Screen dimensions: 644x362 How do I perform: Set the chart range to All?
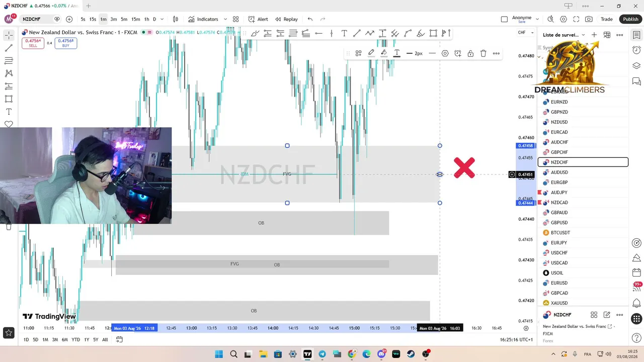[105, 340]
